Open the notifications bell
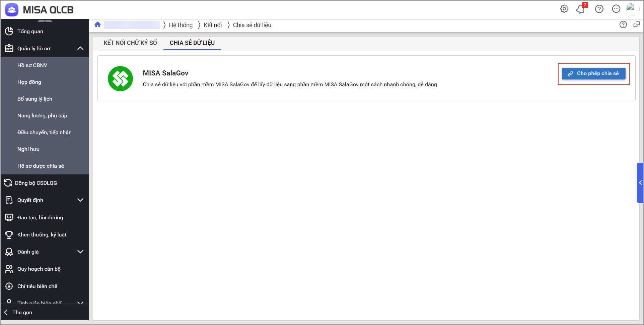 pos(581,9)
